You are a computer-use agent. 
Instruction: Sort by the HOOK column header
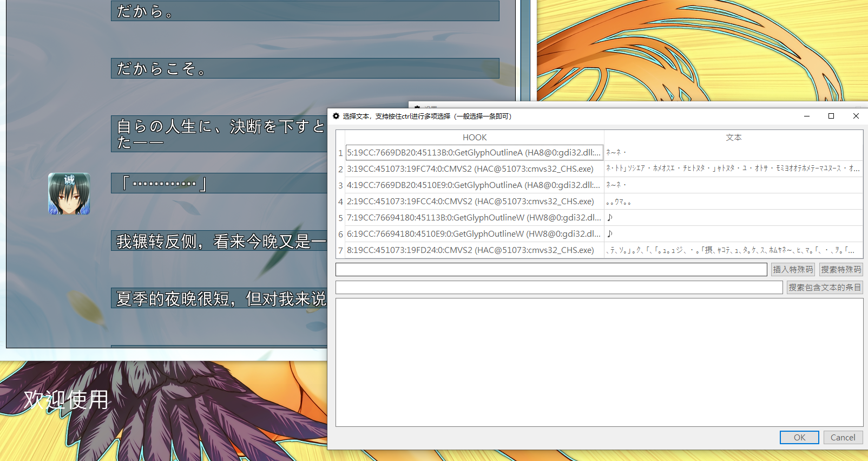(475, 137)
